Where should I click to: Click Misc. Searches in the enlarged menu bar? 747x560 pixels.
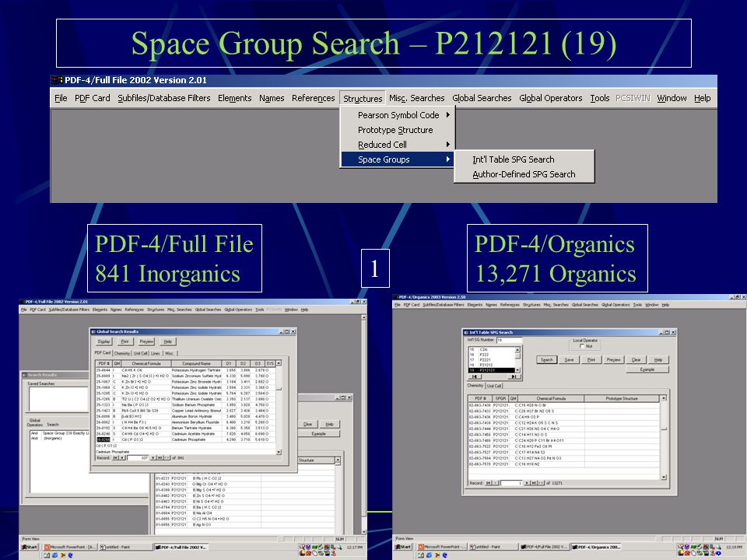click(x=417, y=98)
